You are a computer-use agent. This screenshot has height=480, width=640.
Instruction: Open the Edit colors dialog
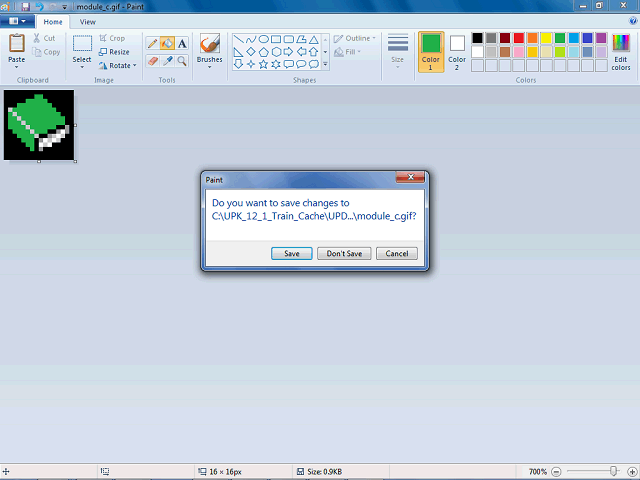(x=621, y=52)
